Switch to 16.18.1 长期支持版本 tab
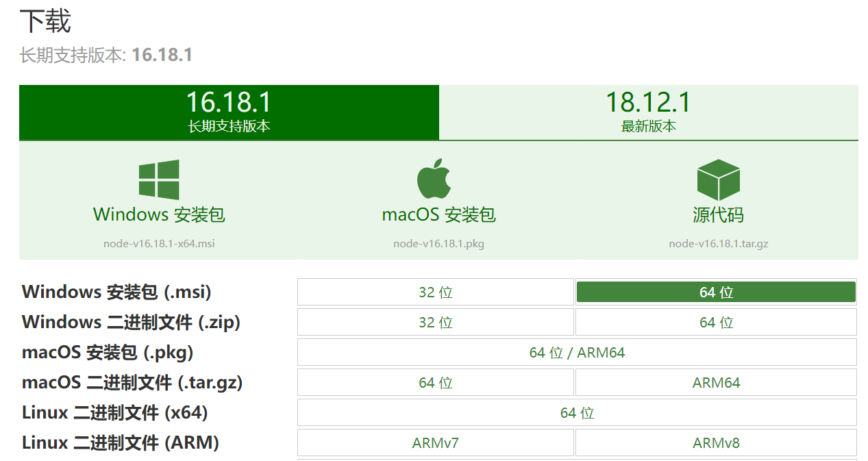The image size is (868, 461). click(x=229, y=112)
